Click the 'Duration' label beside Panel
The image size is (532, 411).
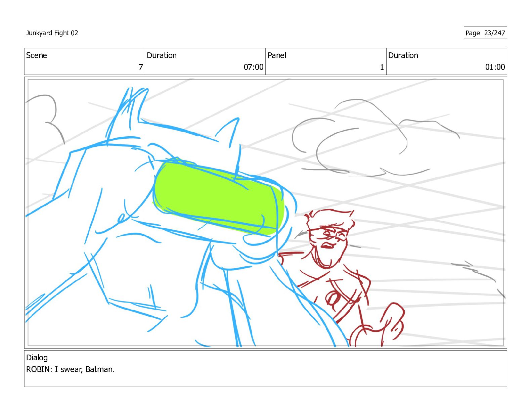(x=403, y=55)
